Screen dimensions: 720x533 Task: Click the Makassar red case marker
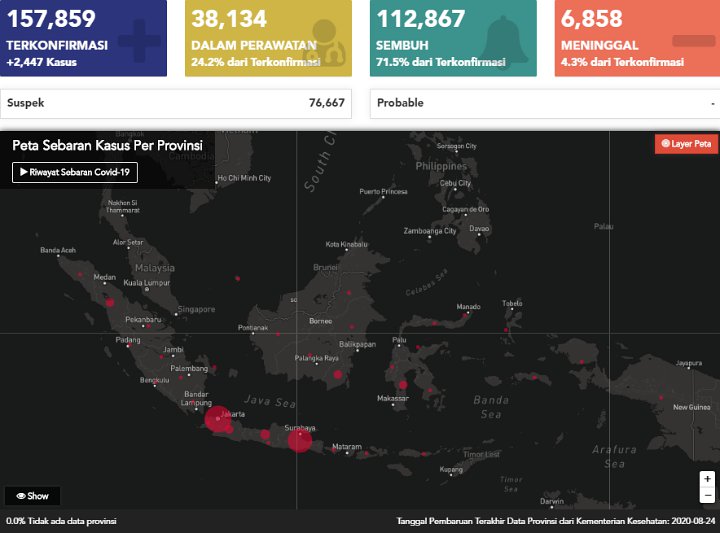(403, 385)
